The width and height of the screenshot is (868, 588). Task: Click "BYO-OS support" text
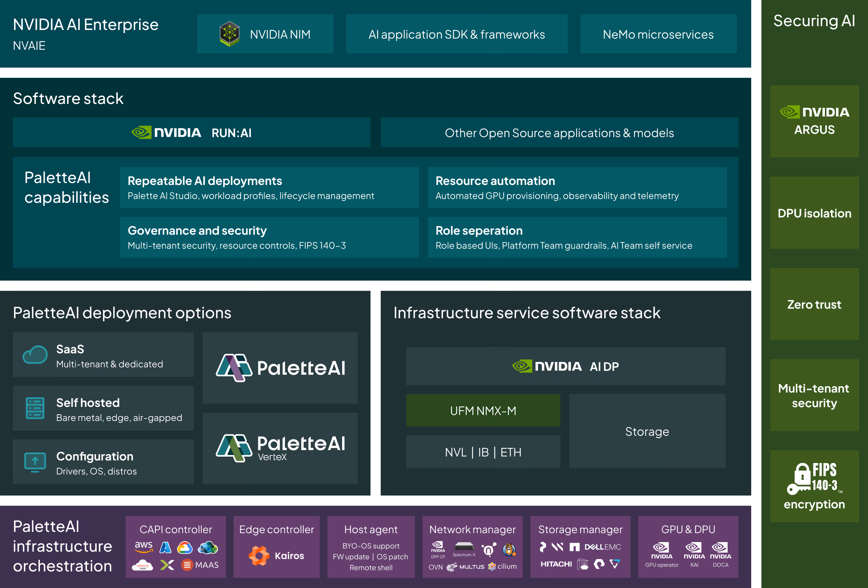point(371,546)
